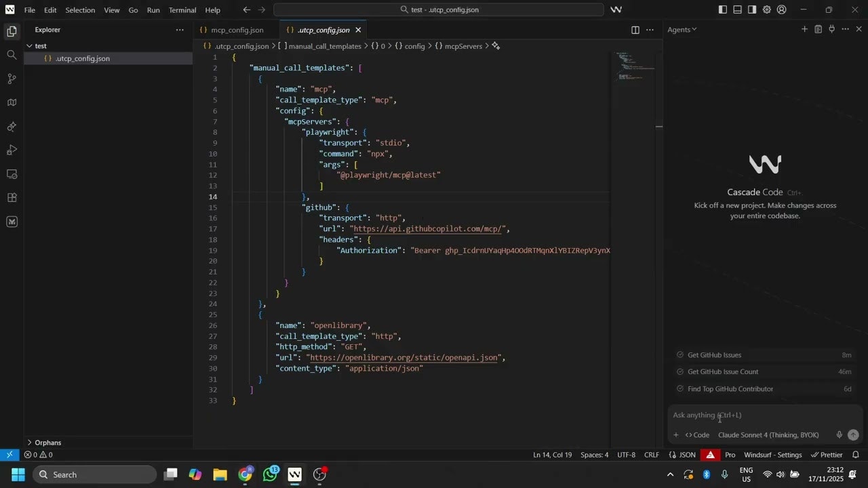Open the Claude Sonnet 4 model selector
Viewport: 868px width, 488px height.
click(x=768, y=435)
